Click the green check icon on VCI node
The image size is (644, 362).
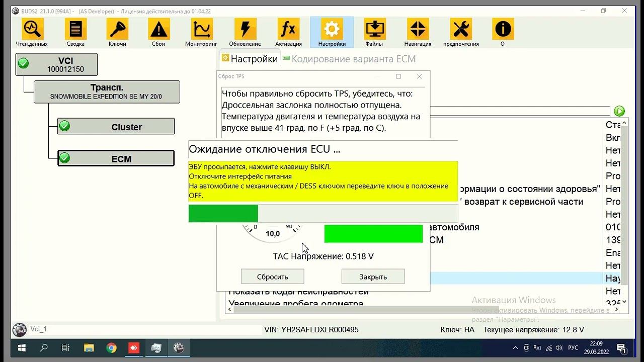click(23, 63)
